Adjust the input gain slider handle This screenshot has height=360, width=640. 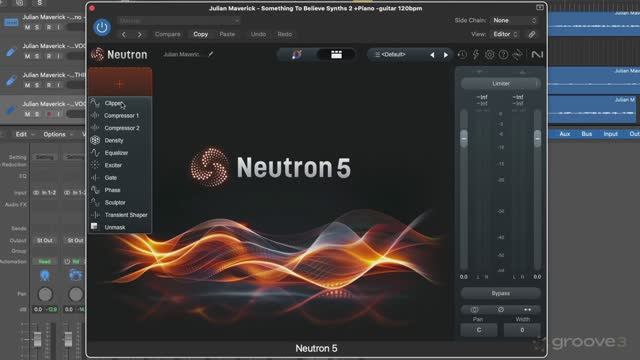(x=464, y=138)
